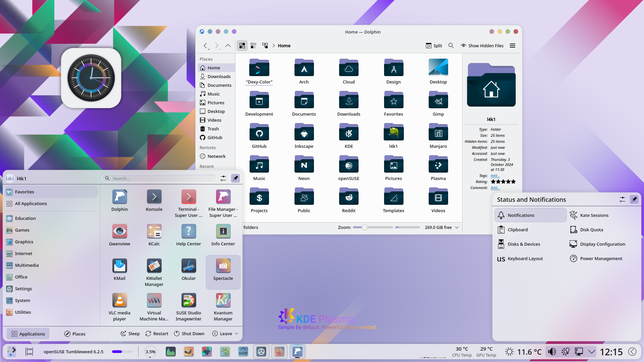The width and height of the screenshot is (644, 362).
Task: Open the Inkscape folder
Action: click(304, 136)
